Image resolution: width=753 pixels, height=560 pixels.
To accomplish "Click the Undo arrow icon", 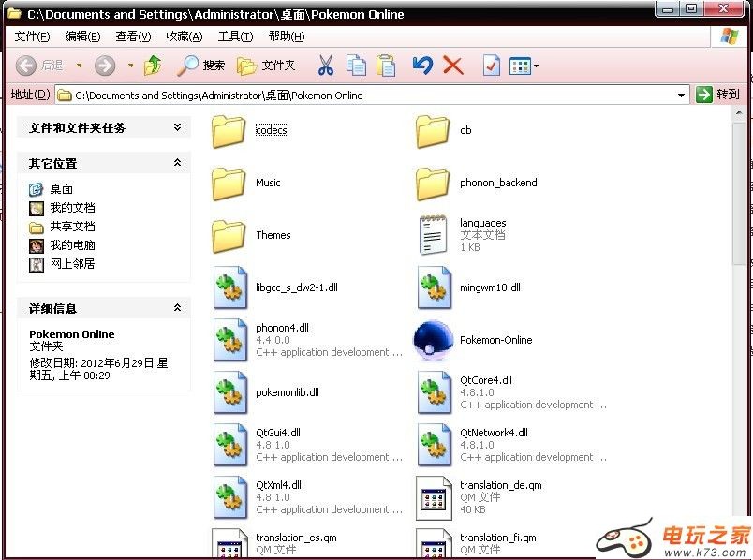I will (422, 66).
